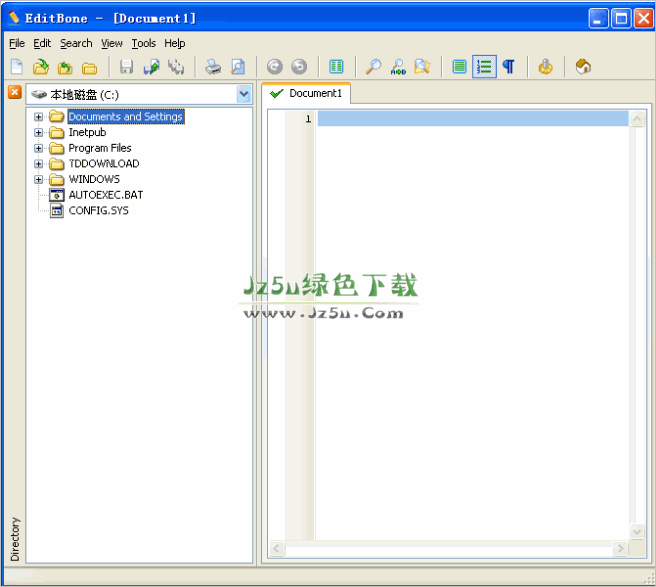This screenshot has height=587, width=656.
Task: Click the Find in Files icon
Action: click(x=423, y=67)
